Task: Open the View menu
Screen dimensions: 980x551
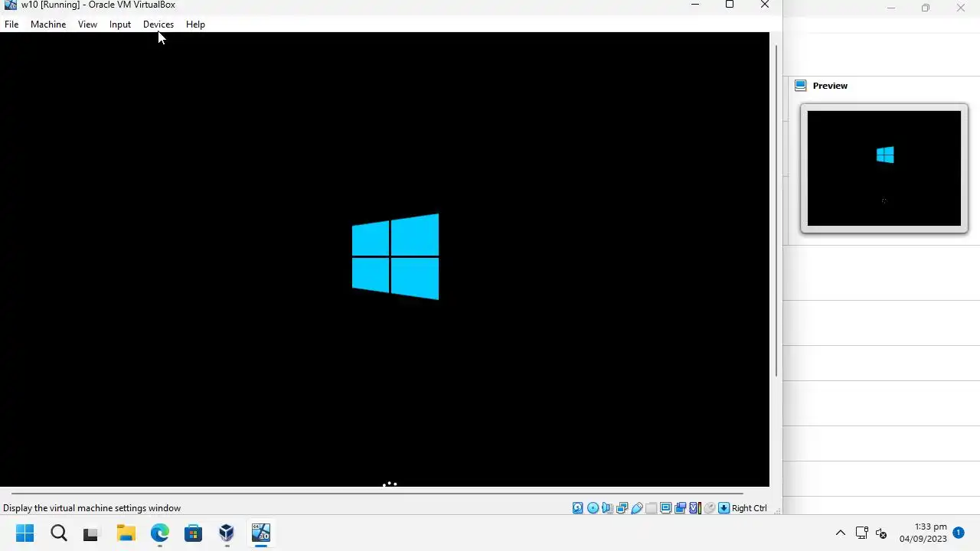Action: 87,24
